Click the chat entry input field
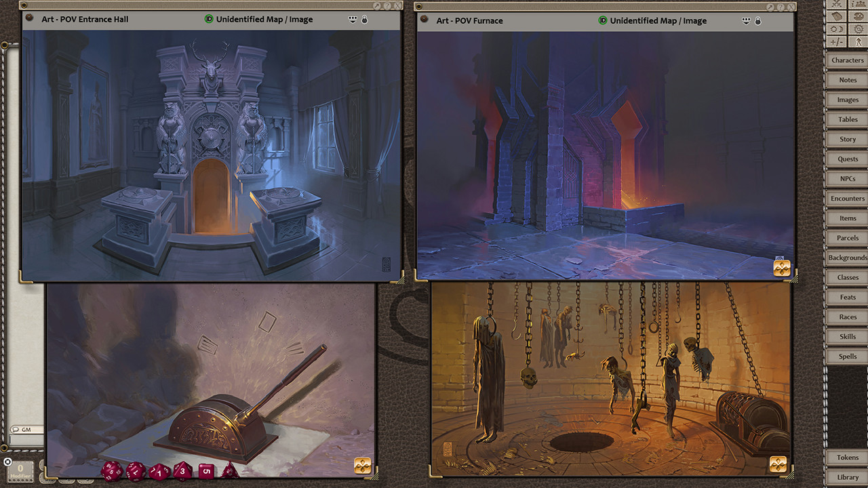868x488 pixels. click(x=24, y=440)
